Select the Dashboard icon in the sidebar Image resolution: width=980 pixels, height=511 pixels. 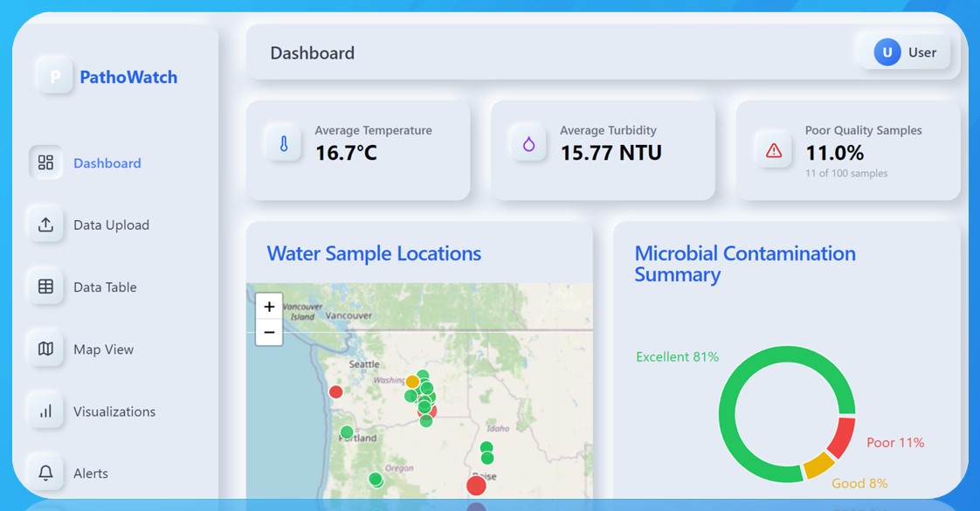[45, 162]
